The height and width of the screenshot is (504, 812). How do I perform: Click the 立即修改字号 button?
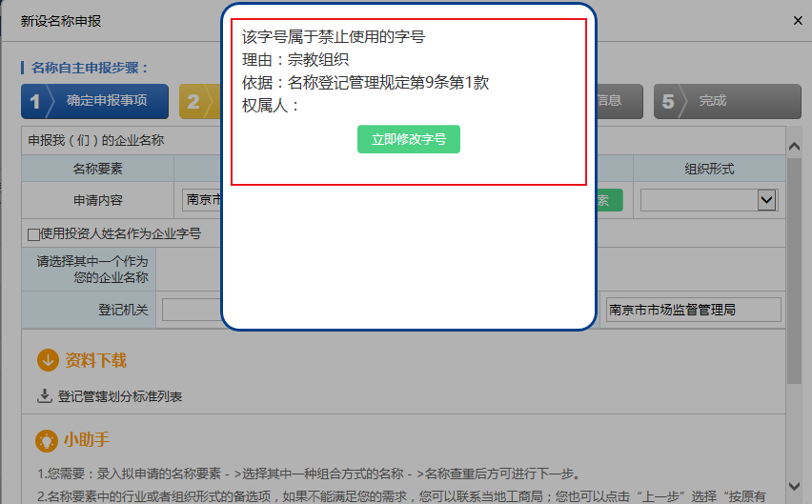click(408, 139)
